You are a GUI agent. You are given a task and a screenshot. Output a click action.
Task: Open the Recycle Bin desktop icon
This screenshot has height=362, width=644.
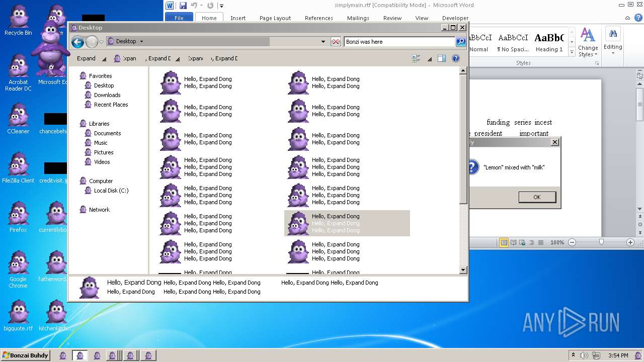[x=18, y=20]
